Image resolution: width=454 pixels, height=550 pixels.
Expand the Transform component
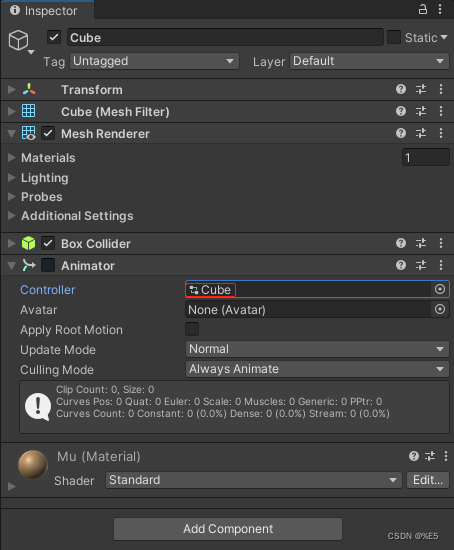pos(12,89)
